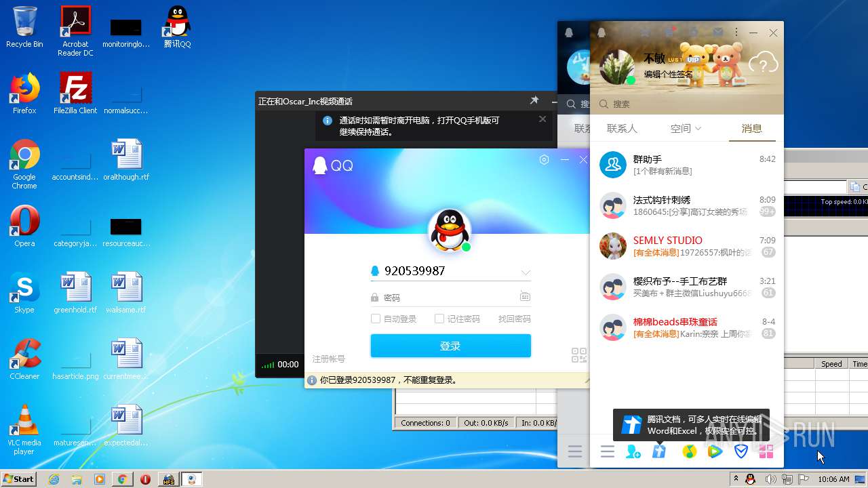Open CCleaner desktop icon
Screen dimensions: 868x488
pos(24,359)
